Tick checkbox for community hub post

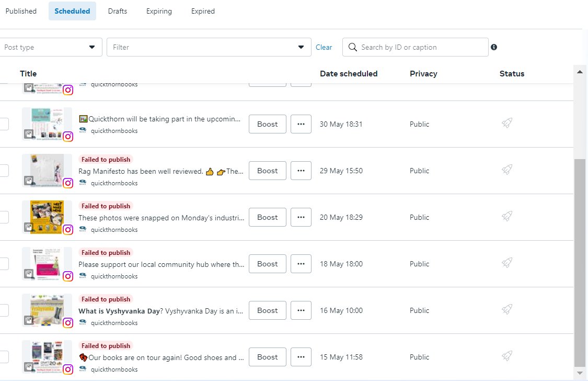pos(4,264)
